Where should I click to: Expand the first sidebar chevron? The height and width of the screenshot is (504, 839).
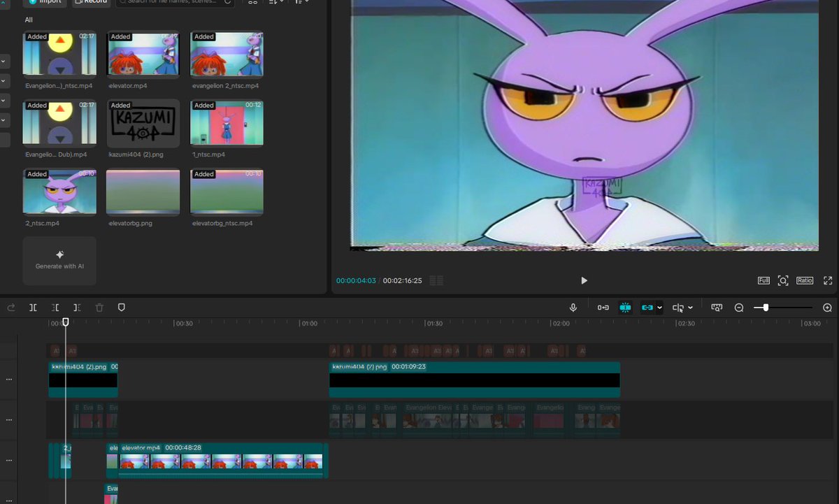(3, 62)
